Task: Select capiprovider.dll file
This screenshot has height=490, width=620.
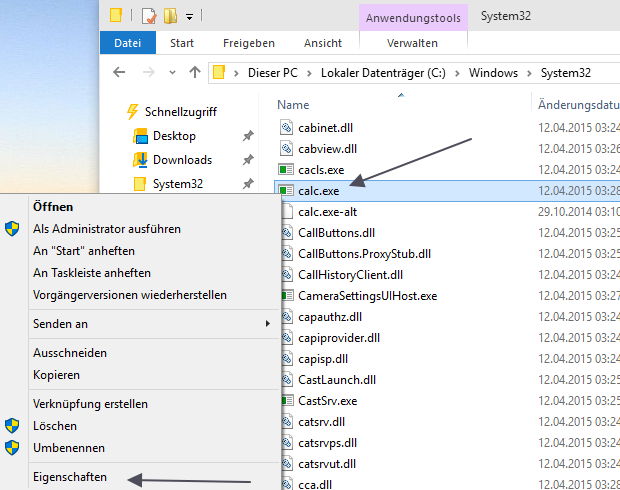Action: click(x=339, y=338)
